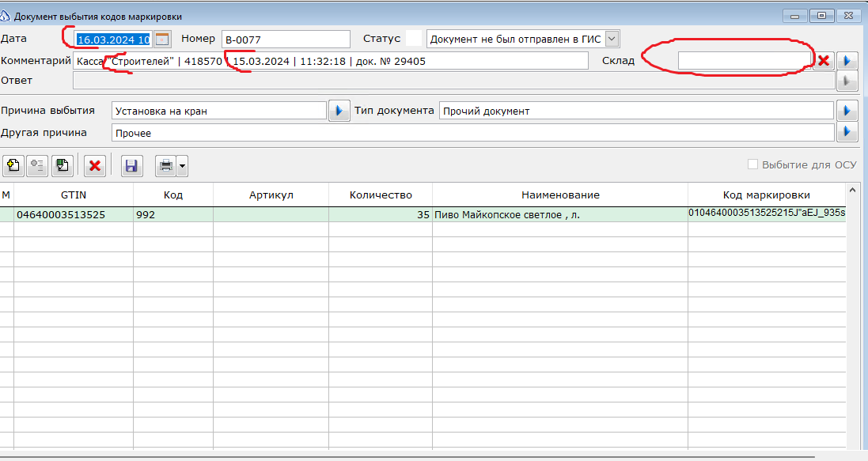Click the Тип документа field
The image size is (868, 461).
point(637,111)
